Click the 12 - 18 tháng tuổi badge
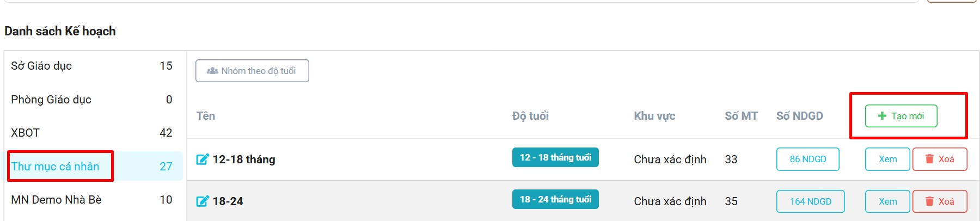Viewport: 980px width, 221px height. click(x=555, y=157)
